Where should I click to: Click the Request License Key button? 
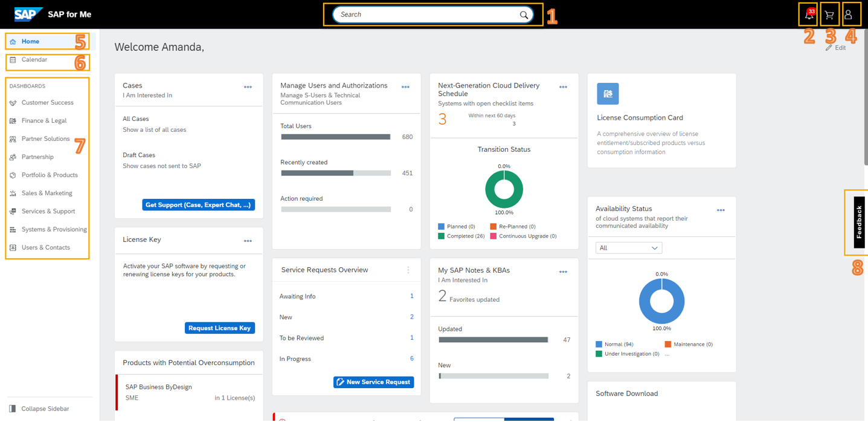click(x=219, y=328)
